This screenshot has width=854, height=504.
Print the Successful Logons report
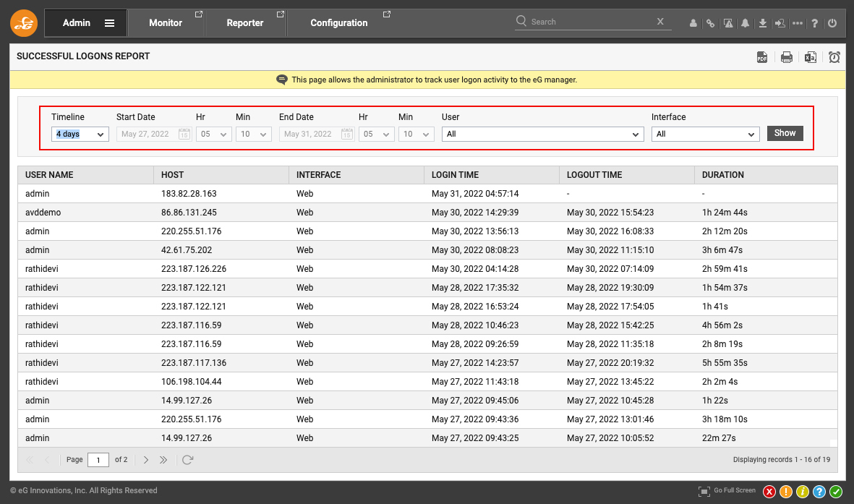(x=787, y=56)
